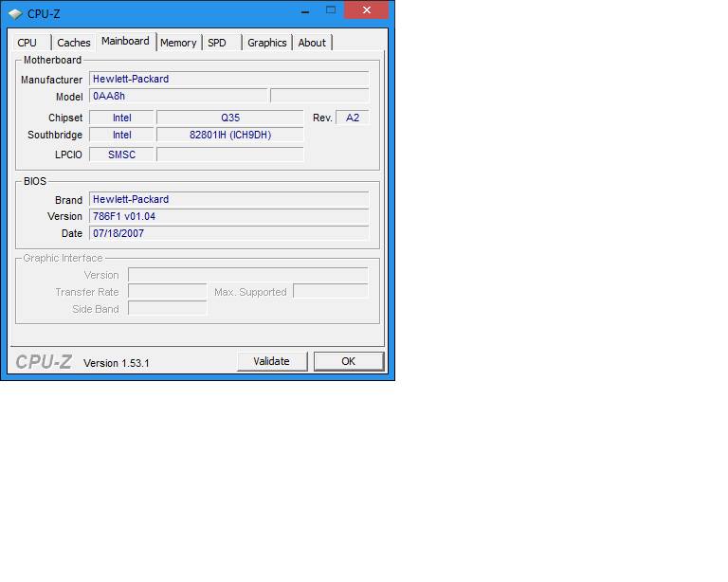Image resolution: width=728 pixels, height=582 pixels.
Task: Click the Chipset Q35 field
Action: tap(230, 118)
